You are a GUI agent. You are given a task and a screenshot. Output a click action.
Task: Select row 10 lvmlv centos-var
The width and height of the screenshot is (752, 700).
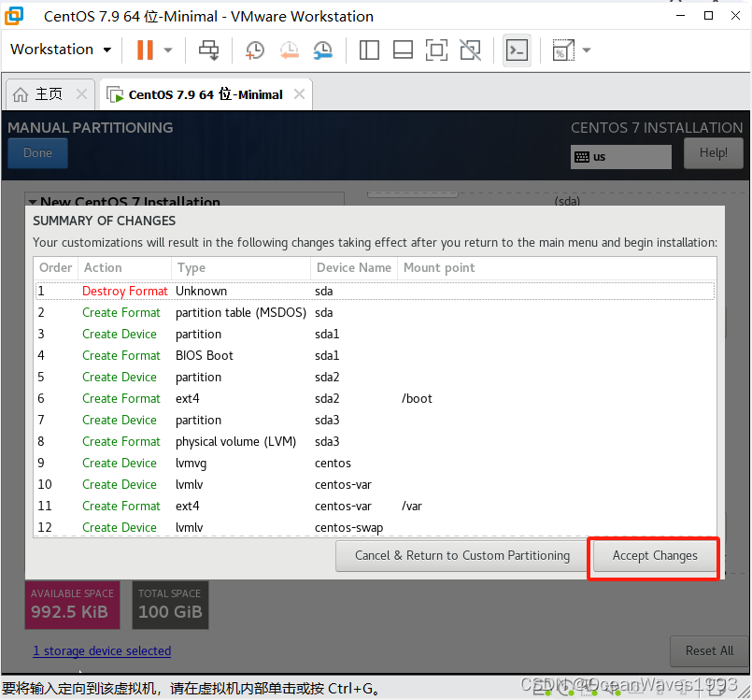tap(375, 484)
